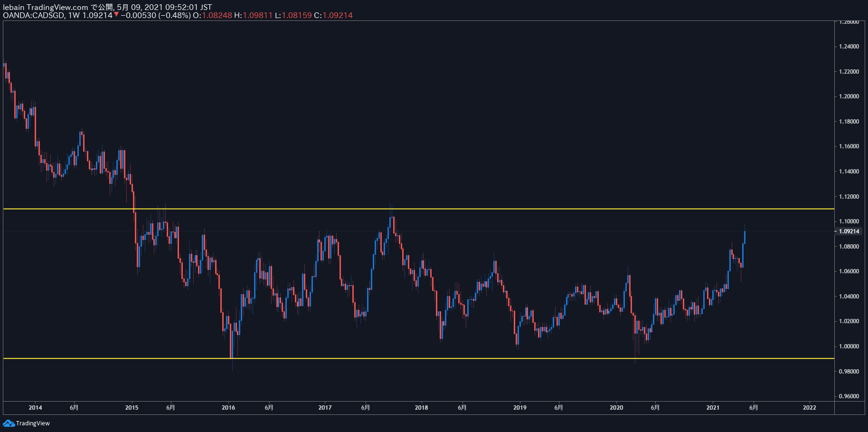Screen dimensions: 868x432
Task: Click the 1.00000 price axis label
Action: click(849, 346)
